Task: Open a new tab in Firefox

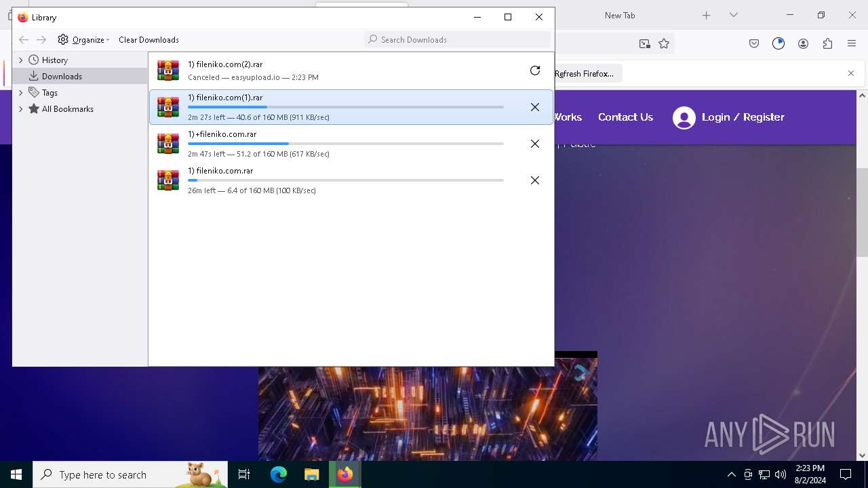Action: (x=706, y=15)
